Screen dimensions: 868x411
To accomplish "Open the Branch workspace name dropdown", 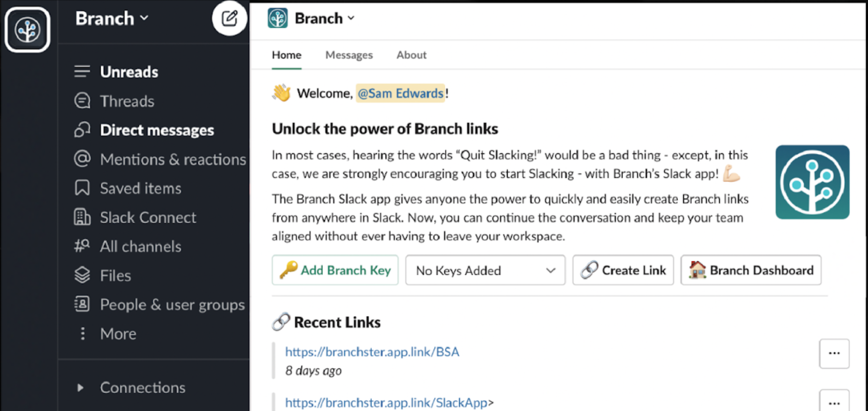I will 112,18.
